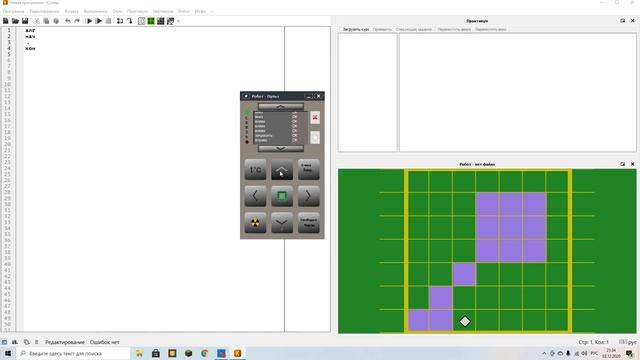Click inside the code editor on line 3
The image size is (640, 360).
click(x=153, y=42)
